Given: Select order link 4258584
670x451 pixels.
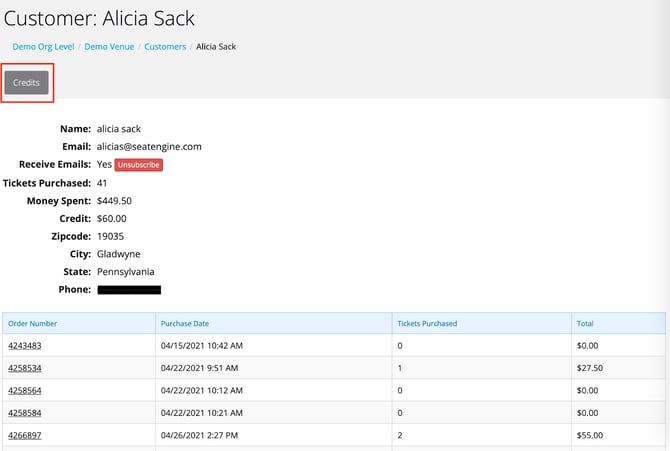Looking at the screenshot, I should tap(24, 412).
